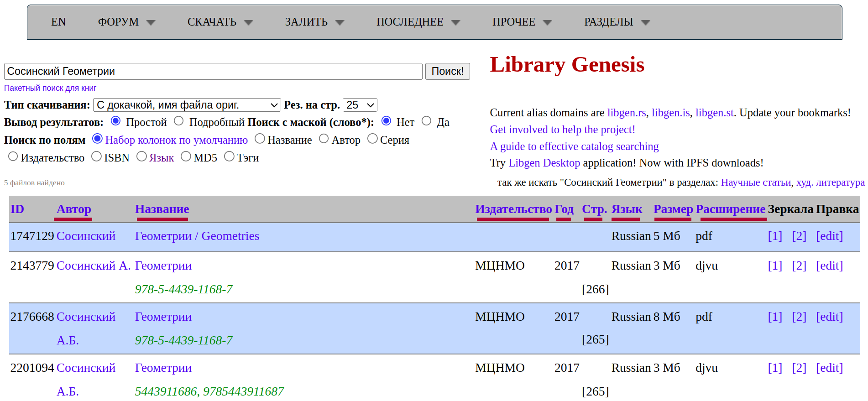The width and height of the screenshot is (868, 401).
Task: Open the ФОРУМ menu
Action: [126, 22]
